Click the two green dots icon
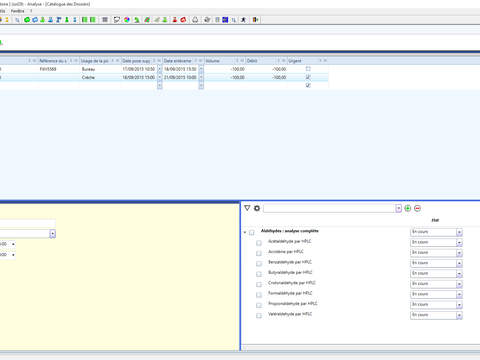480x360 pixels. click(67, 20)
